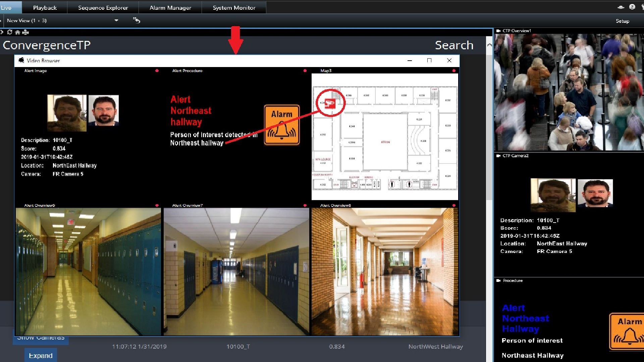Switch to the Playback tab

pyautogui.click(x=45, y=7)
